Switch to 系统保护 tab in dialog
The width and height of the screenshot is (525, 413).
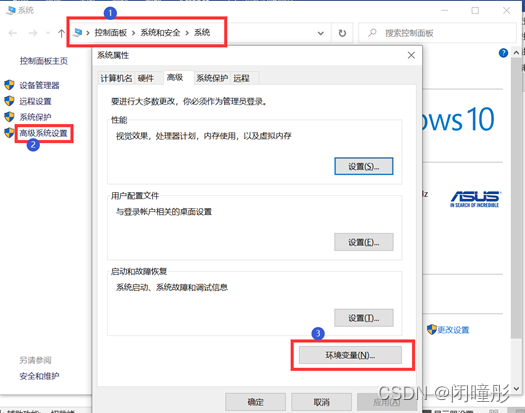click(x=212, y=78)
